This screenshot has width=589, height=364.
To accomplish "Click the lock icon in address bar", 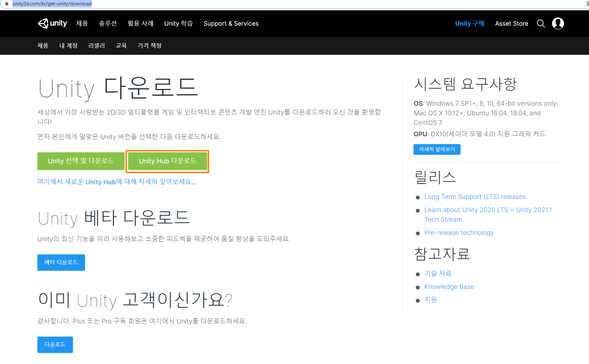I will [6, 4].
